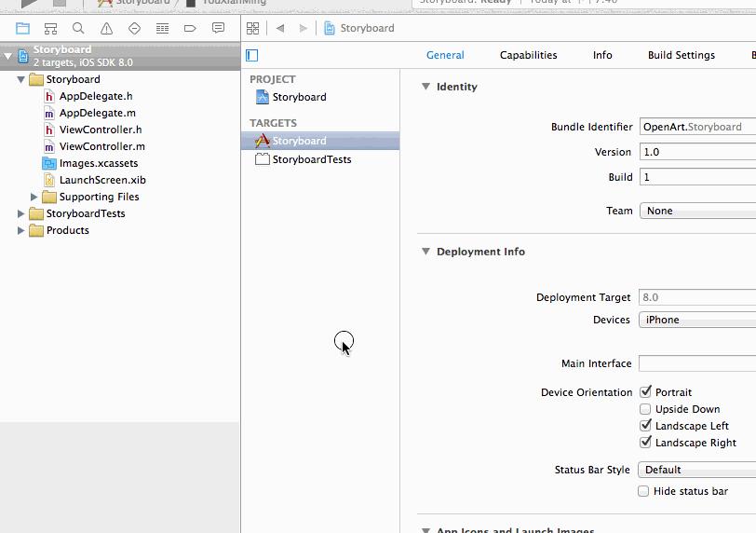Switch to the Capabilities tab
Image resolution: width=756 pixels, height=533 pixels.
click(x=529, y=55)
